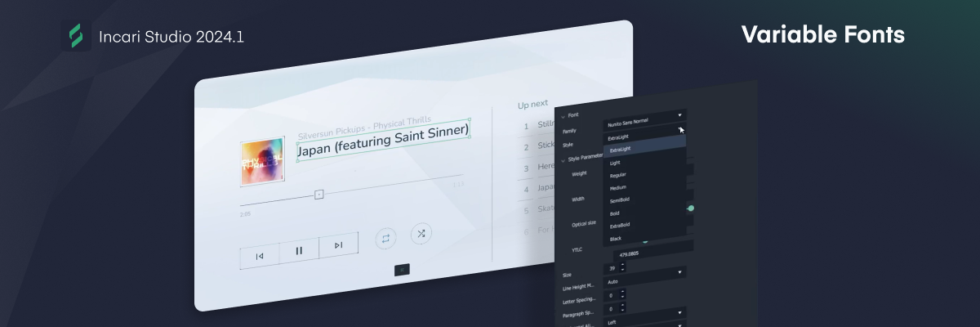The height and width of the screenshot is (327, 980).
Task: Click the Up next heading
Action: click(533, 105)
